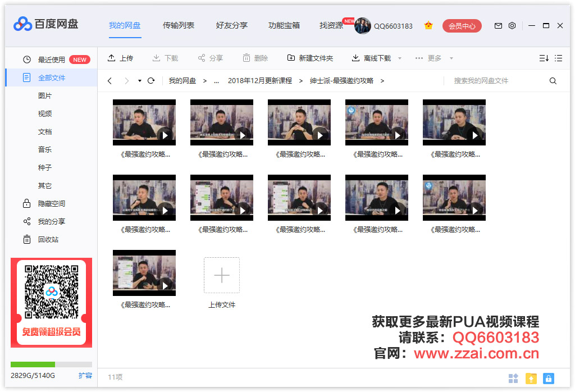Image resolution: width=575 pixels, height=392 pixels.
Task: Expand the 离线下载 dropdown arrow
Action: point(400,58)
